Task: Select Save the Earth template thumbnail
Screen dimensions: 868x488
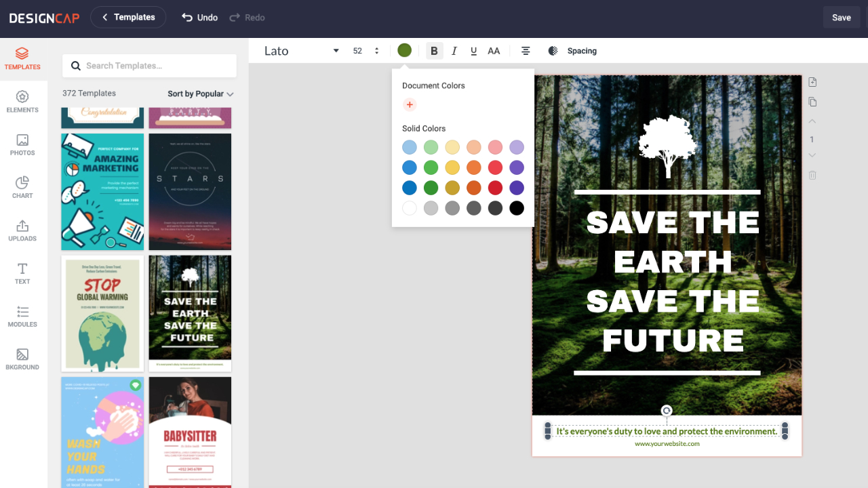Action: 190,314
